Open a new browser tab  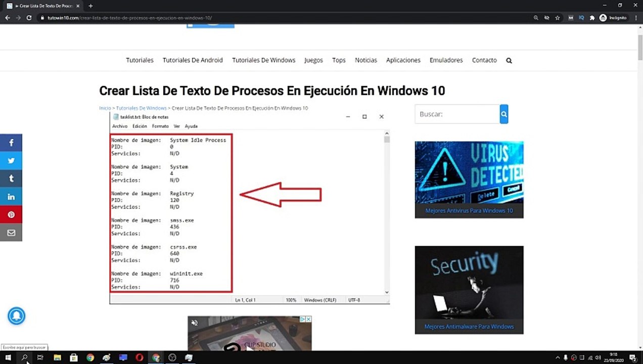90,6
